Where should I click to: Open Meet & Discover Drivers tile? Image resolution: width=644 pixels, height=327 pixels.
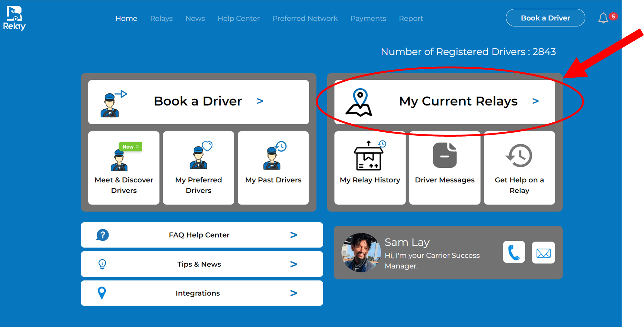[124, 168]
